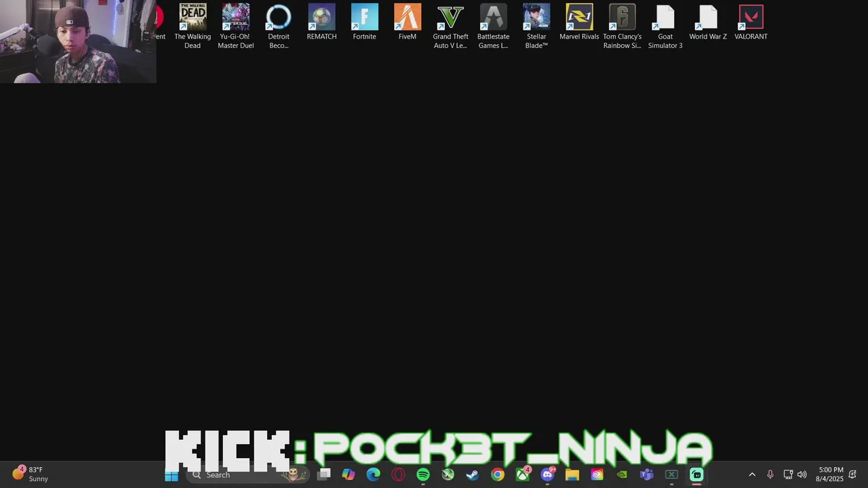The height and width of the screenshot is (488, 868).
Task: Open the clock showing 5:00 PM
Action: [x=831, y=474]
